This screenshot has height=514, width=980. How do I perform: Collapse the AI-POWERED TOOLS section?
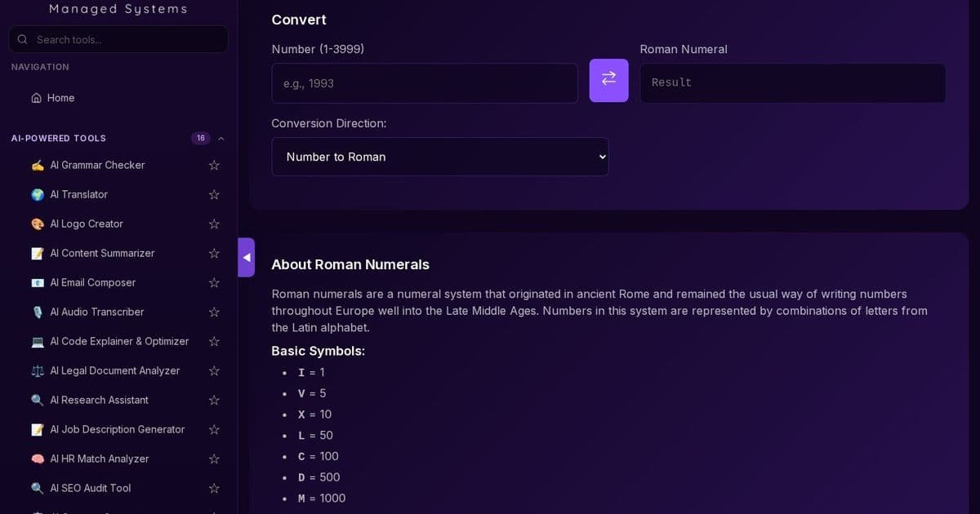pyautogui.click(x=220, y=138)
